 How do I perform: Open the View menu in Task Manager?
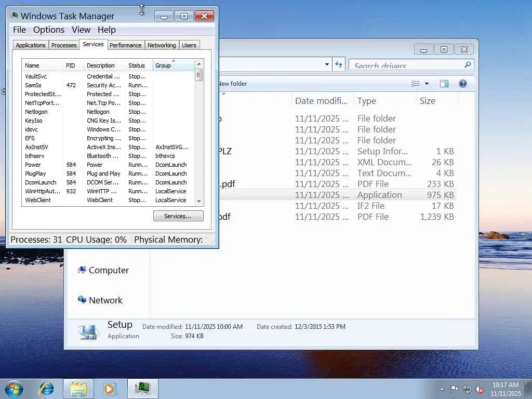click(x=81, y=30)
